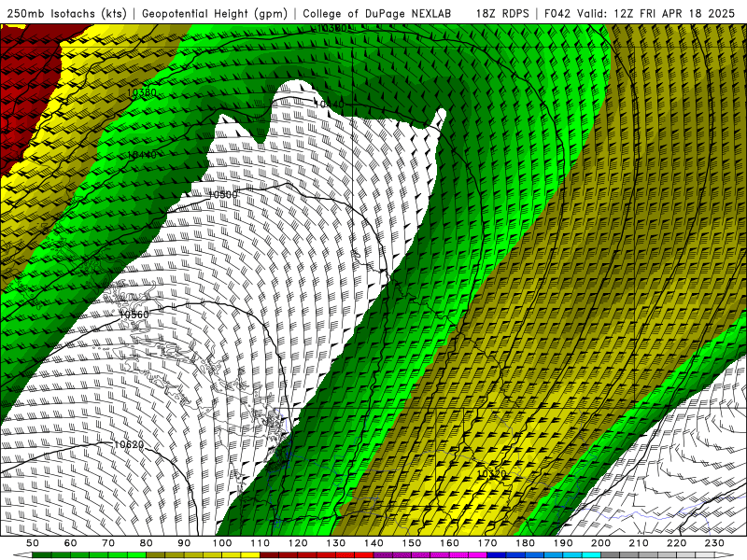Click the 160 value on the color scale
The width and height of the screenshot is (747, 560).
[x=449, y=543]
